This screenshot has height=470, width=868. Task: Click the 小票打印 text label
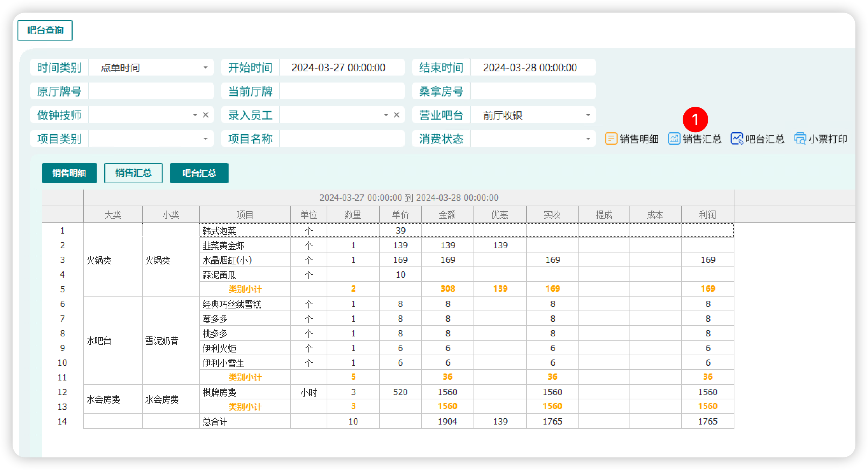click(x=828, y=139)
